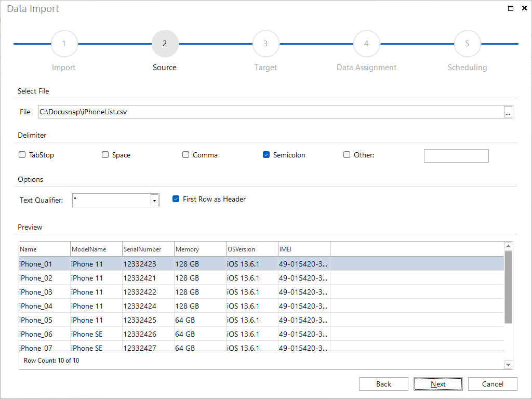Click the Other delimiter text box
Viewport: 532px width, 399px height.
pos(456,156)
